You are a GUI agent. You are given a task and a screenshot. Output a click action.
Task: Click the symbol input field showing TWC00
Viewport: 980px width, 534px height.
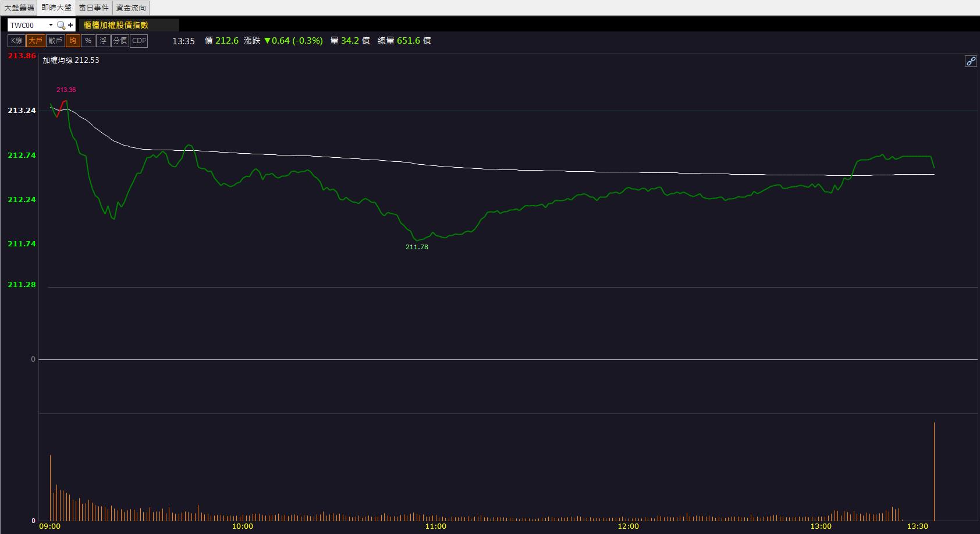[x=27, y=25]
